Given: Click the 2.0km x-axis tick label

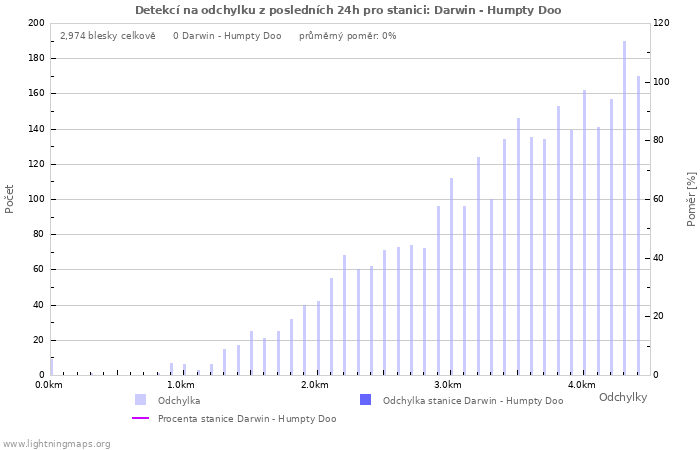Looking at the screenshot, I should pos(315,385).
